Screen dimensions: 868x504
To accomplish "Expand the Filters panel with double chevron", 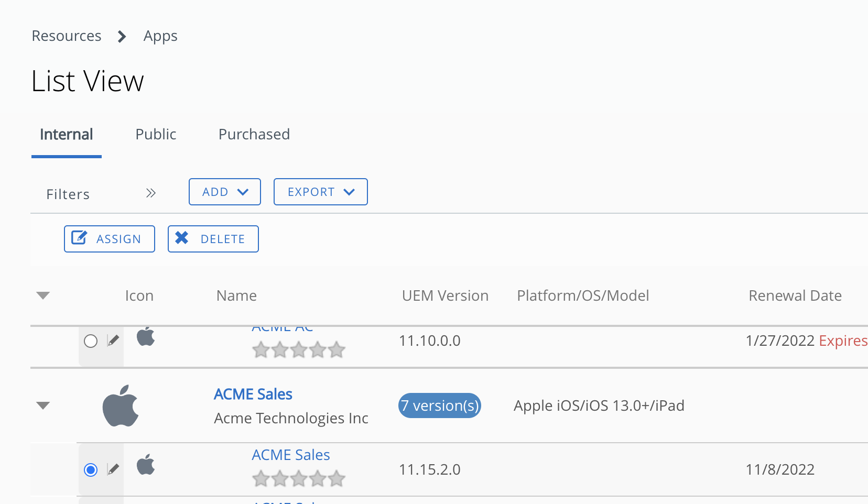I will click(x=151, y=193).
